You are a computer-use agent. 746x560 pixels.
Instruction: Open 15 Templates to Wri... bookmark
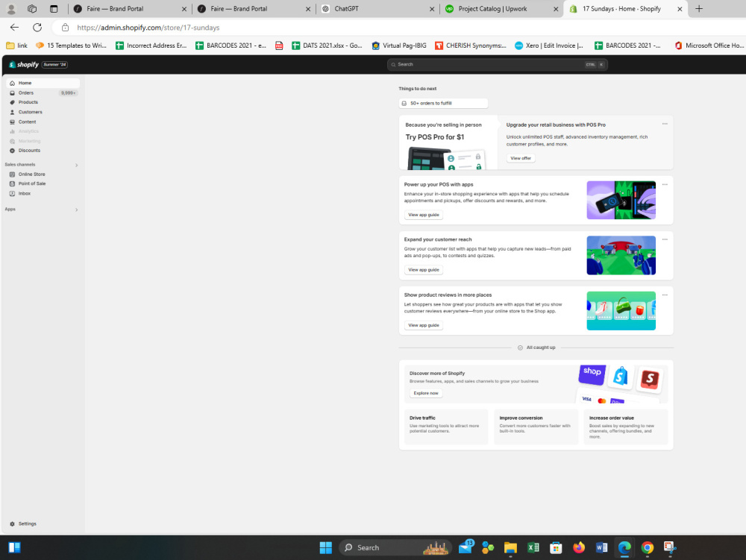click(x=71, y=45)
